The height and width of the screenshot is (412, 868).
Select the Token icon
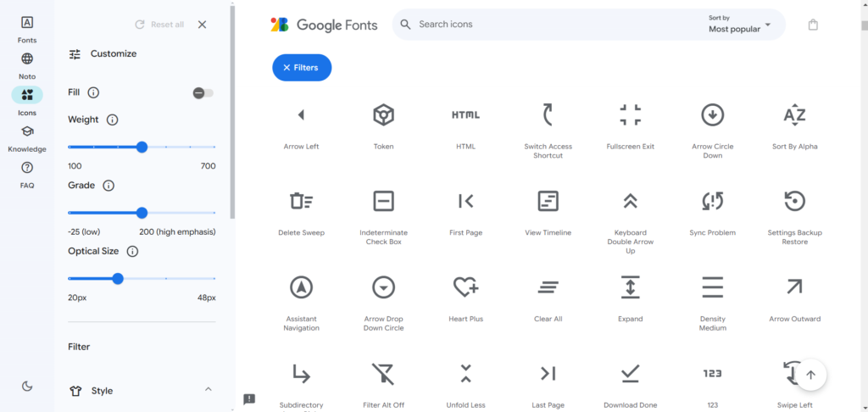(383, 115)
